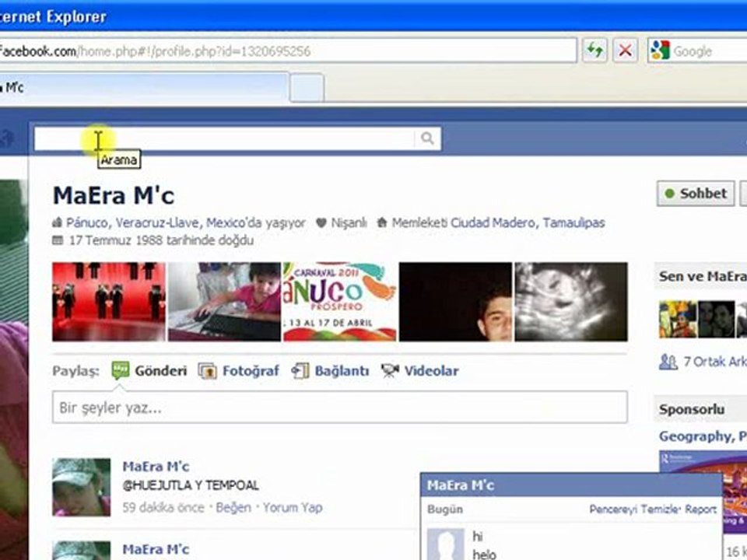Open the 7 Ortak Ark mutual friends link

[714, 362]
